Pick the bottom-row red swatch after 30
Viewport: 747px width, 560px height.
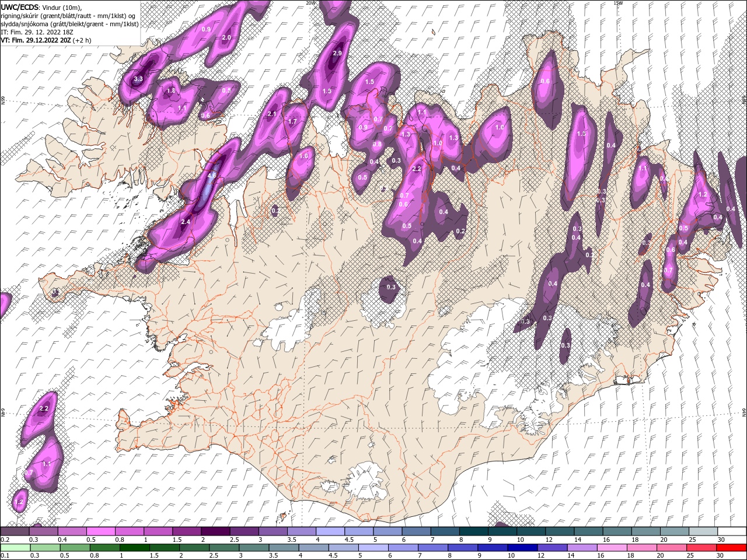(731, 548)
